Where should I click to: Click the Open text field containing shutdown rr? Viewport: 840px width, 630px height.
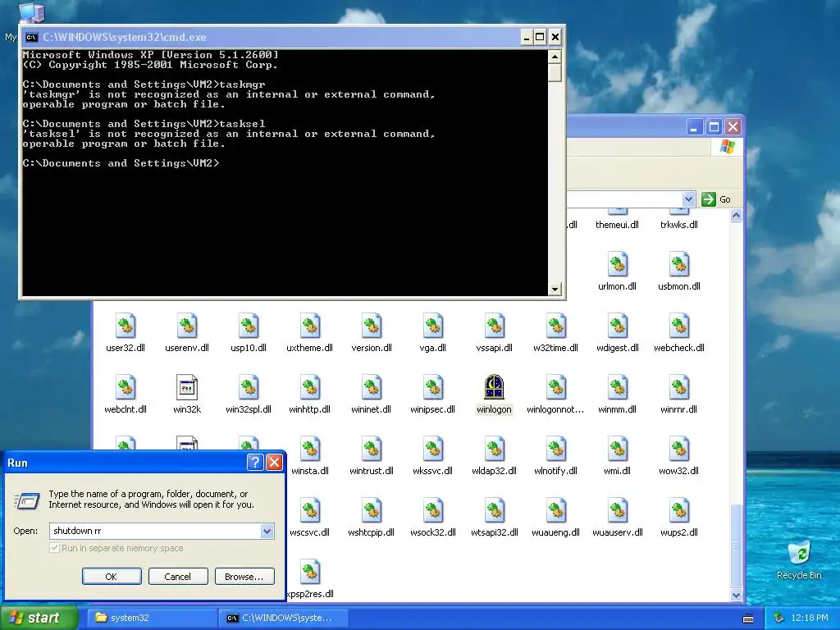155,531
